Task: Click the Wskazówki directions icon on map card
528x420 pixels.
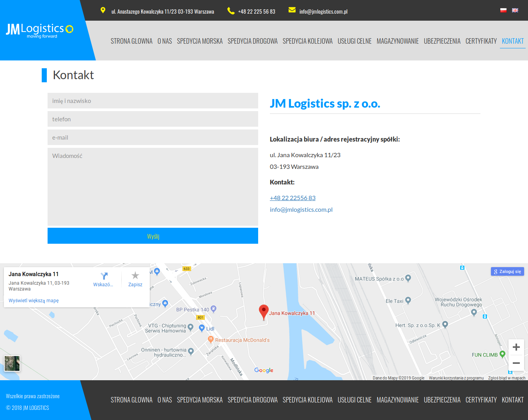Action: click(104, 276)
